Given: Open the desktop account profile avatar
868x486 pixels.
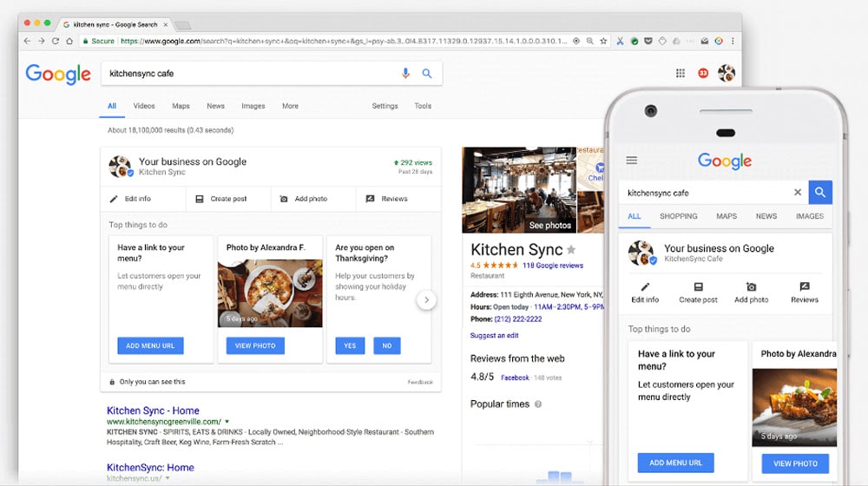Looking at the screenshot, I should [727, 73].
